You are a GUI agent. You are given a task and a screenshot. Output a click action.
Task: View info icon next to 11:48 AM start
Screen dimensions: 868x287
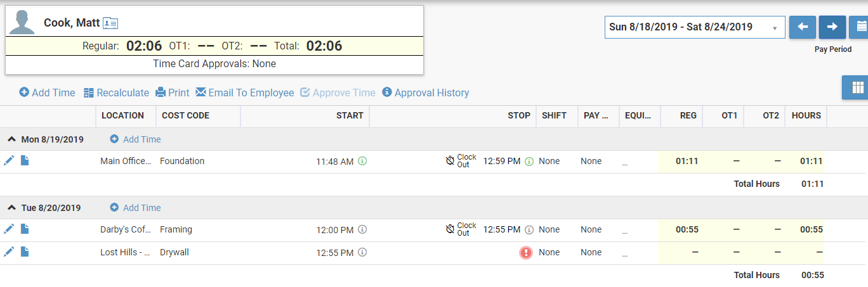click(362, 162)
